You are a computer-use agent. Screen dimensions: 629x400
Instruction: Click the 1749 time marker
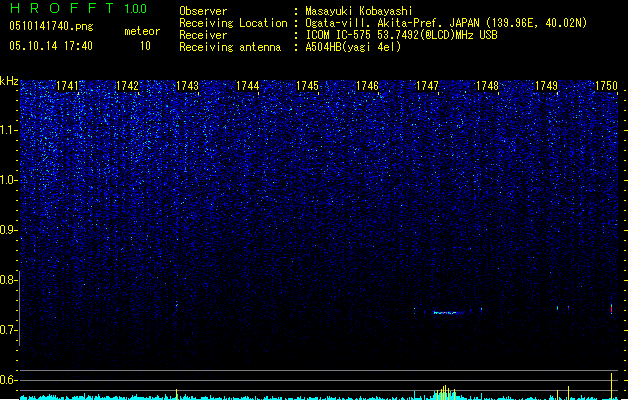[546, 86]
